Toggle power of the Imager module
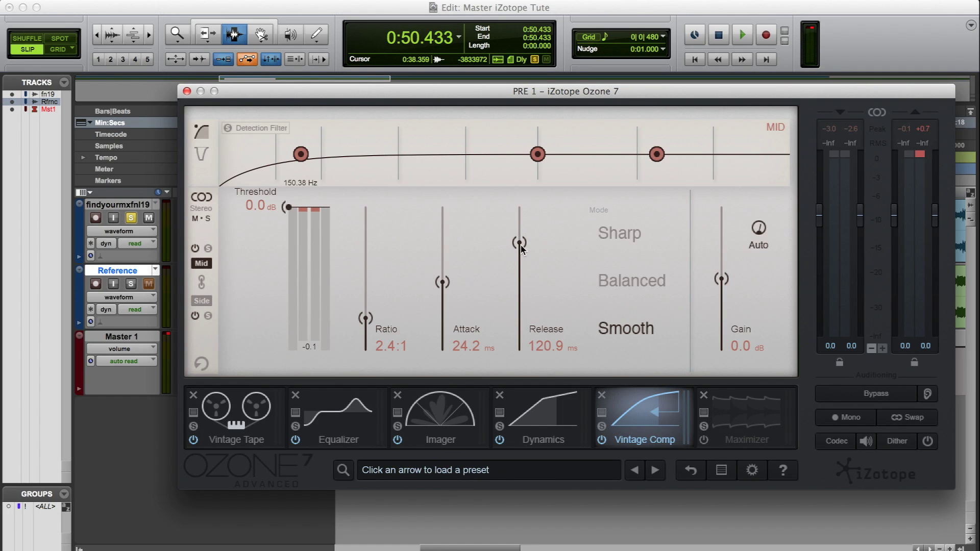 (398, 439)
